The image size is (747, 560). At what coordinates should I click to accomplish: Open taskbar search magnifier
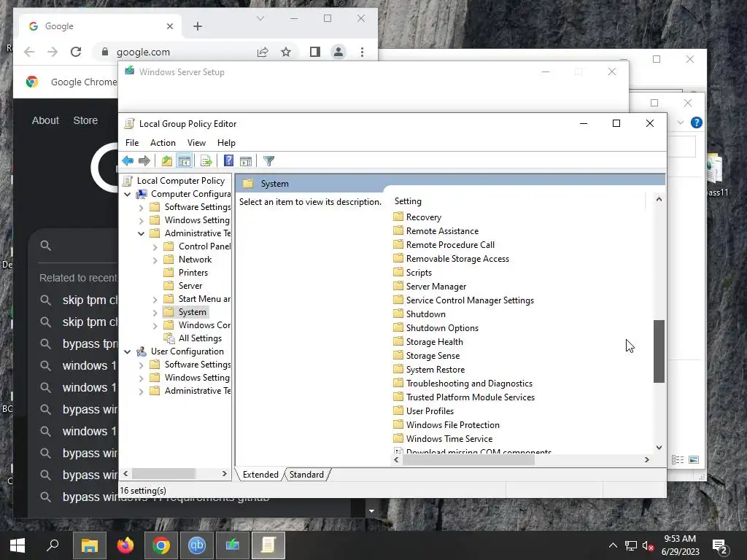tap(53, 545)
